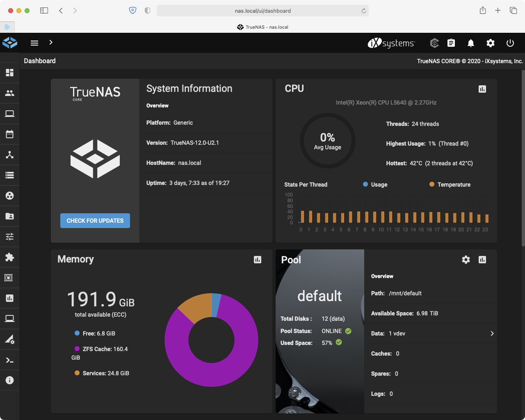Image resolution: width=525 pixels, height=420 pixels.
Task: Open the Guide info icon in sidebar
Action: [9, 380]
